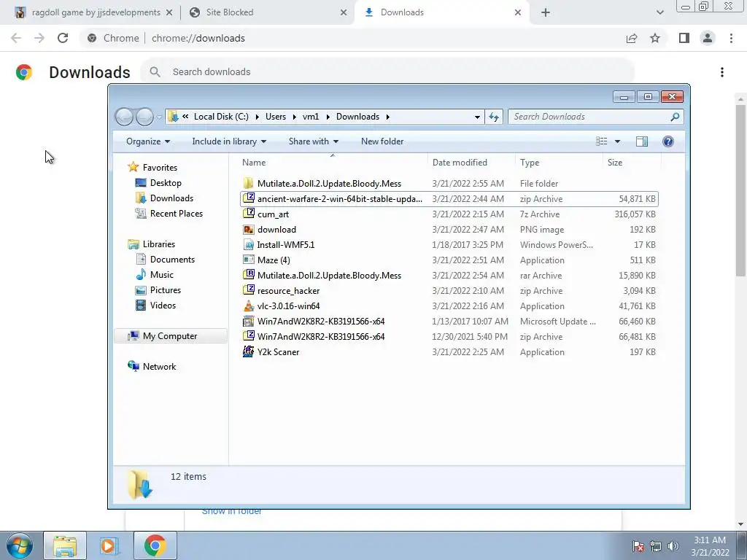
Task: Sort by Date modified column header
Action: pos(472,163)
